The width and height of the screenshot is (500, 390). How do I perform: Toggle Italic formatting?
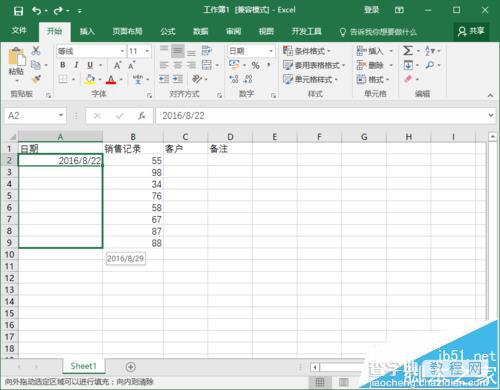76,65
